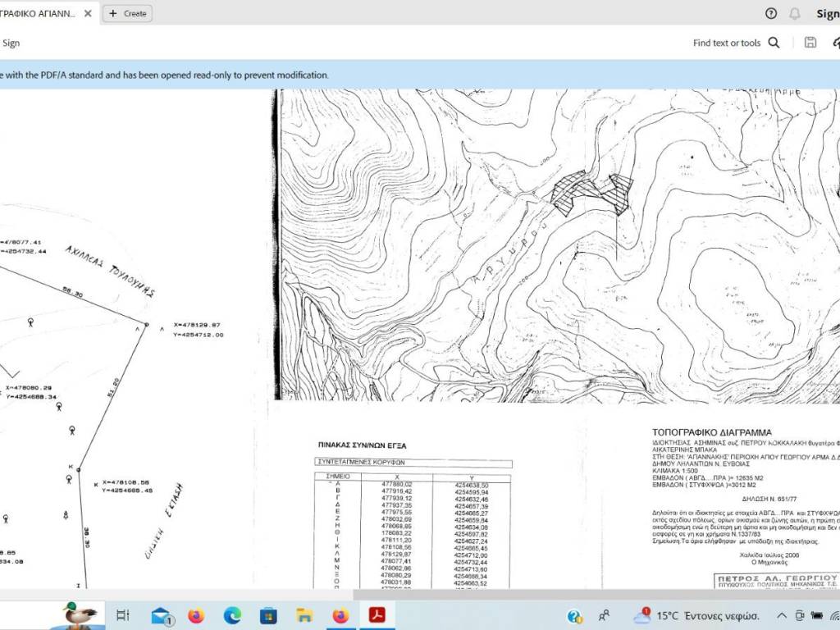Click the save file icon
The image size is (840, 630).
pyautogui.click(x=810, y=43)
